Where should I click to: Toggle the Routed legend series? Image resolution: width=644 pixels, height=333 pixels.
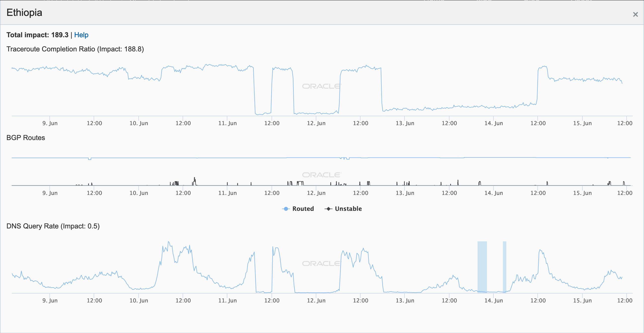[x=303, y=209]
